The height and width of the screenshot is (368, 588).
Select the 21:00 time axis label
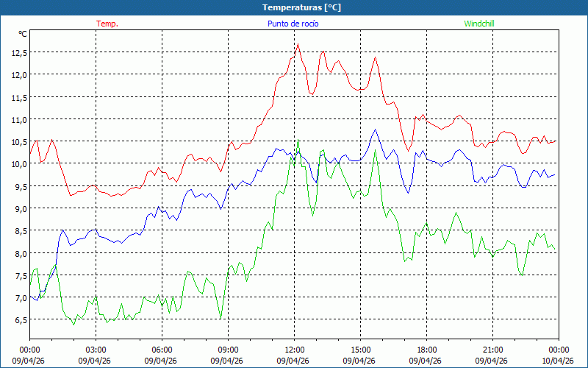click(x=492, y=350)
